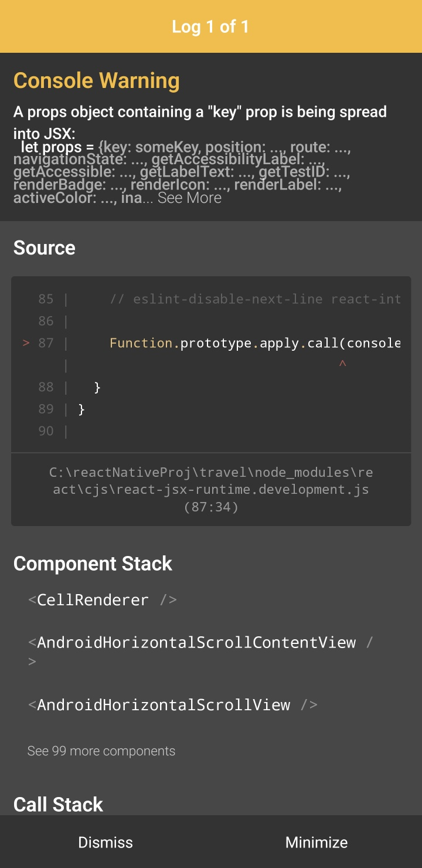Tap the "key" prop warning message text
The image size is (422, 868).
pyautogui.click(x=200, y=112)
